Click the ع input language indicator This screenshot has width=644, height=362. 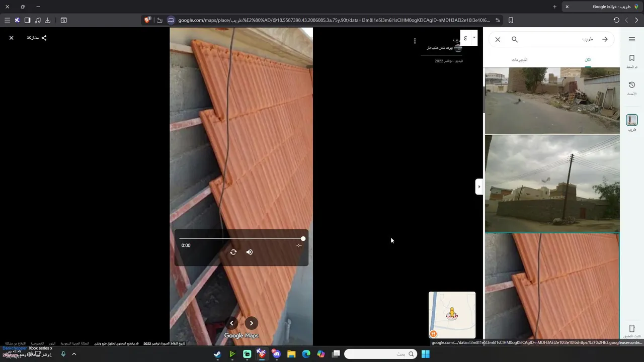pyautogui.click(x=465, y=38)
